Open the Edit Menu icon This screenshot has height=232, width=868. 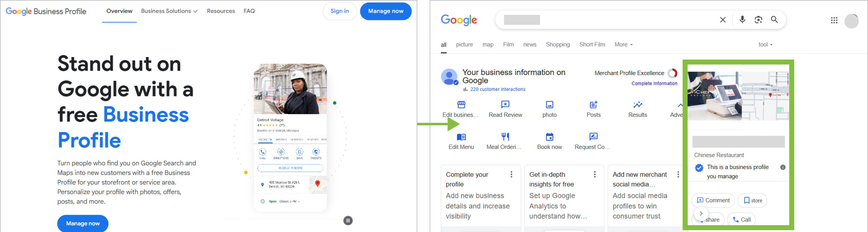click(x=461, y=137)
